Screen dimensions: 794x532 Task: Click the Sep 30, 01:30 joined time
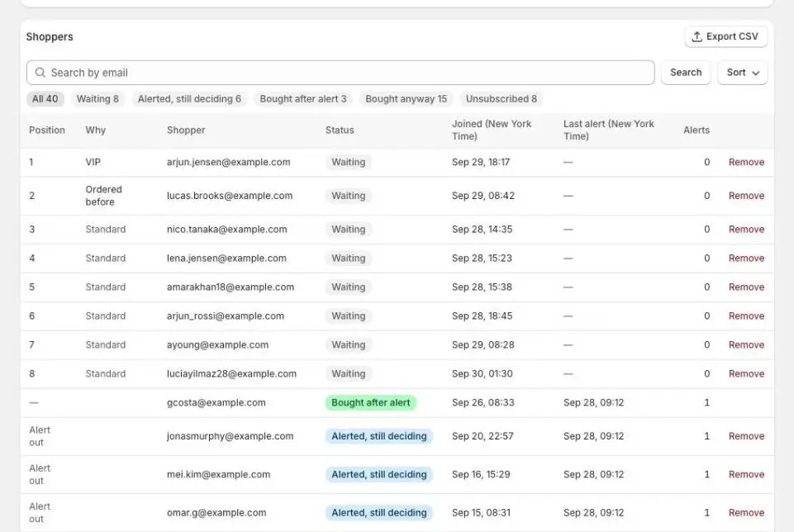[x=482, y=373]
